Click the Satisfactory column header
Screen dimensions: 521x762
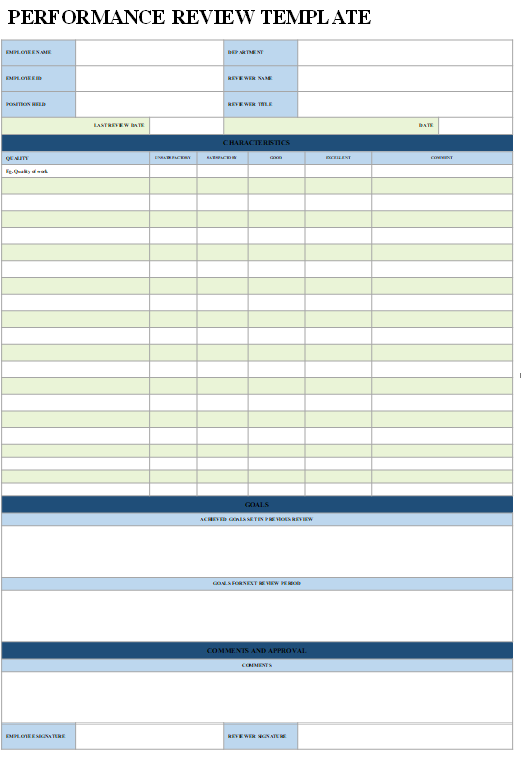click(222, 158)
